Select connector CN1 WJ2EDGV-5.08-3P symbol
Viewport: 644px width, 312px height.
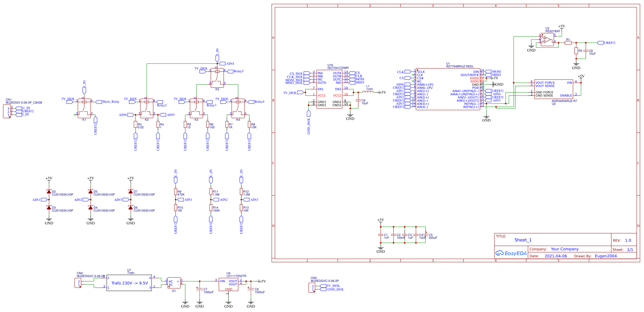coord(6,111)
